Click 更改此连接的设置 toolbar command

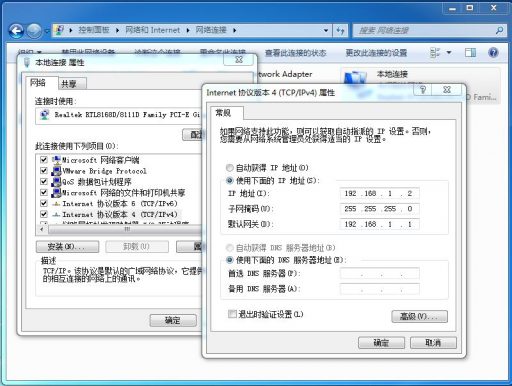tap(376, 53)
